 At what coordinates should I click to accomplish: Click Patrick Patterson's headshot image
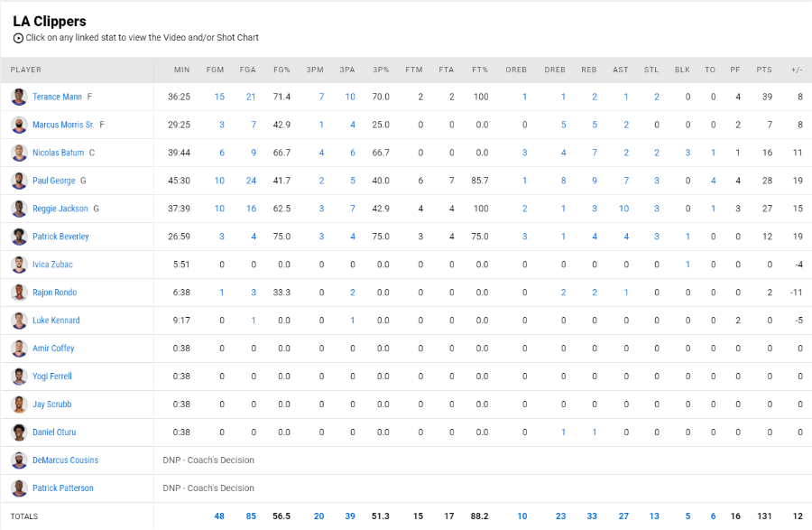(19, 488)
